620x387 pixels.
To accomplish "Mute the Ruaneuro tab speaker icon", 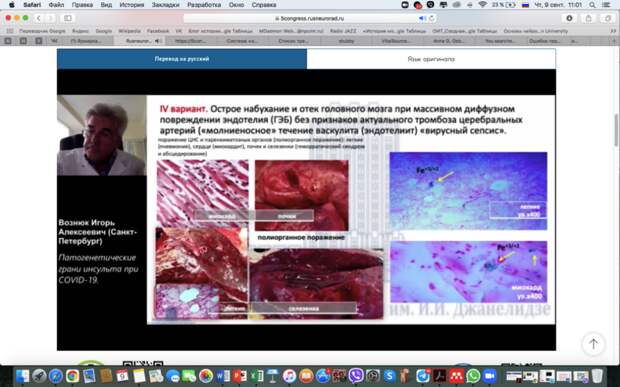I will click(x=157, y=41).
